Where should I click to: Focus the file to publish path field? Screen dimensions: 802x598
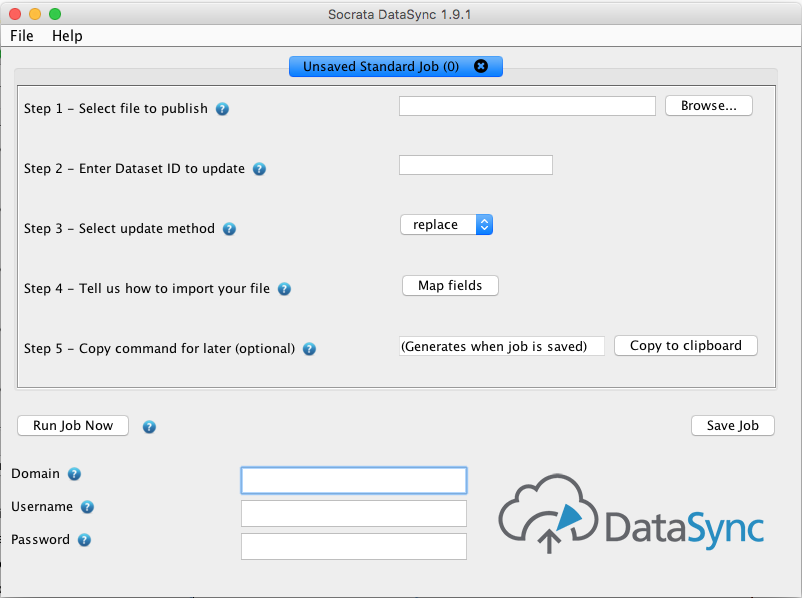[527, 106]
